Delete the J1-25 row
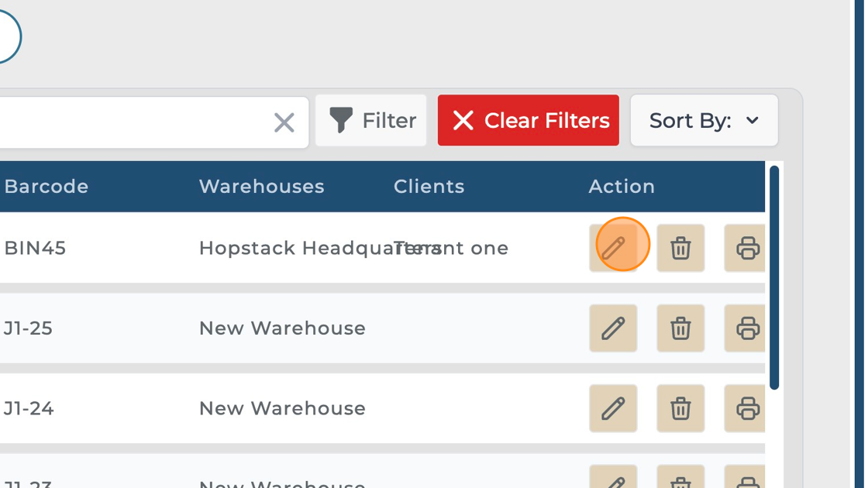This screenshot has height=488, width=868. click(680, 328)
